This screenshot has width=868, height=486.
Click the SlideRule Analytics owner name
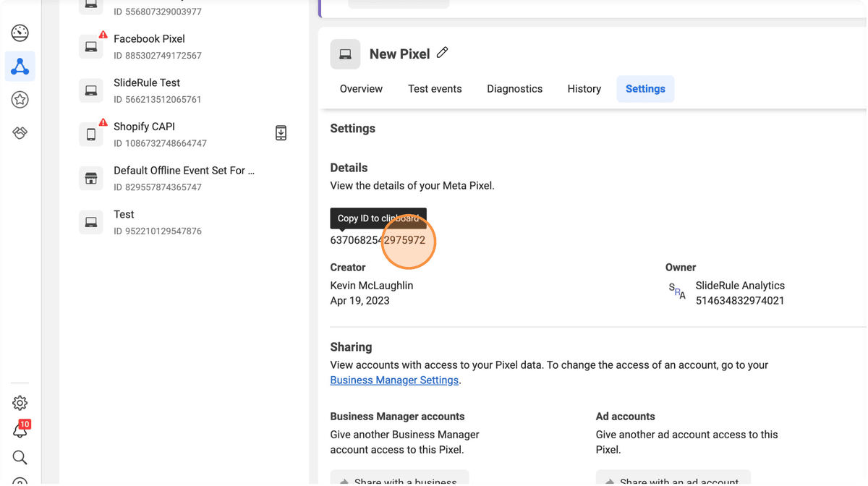tap(740, 286)
